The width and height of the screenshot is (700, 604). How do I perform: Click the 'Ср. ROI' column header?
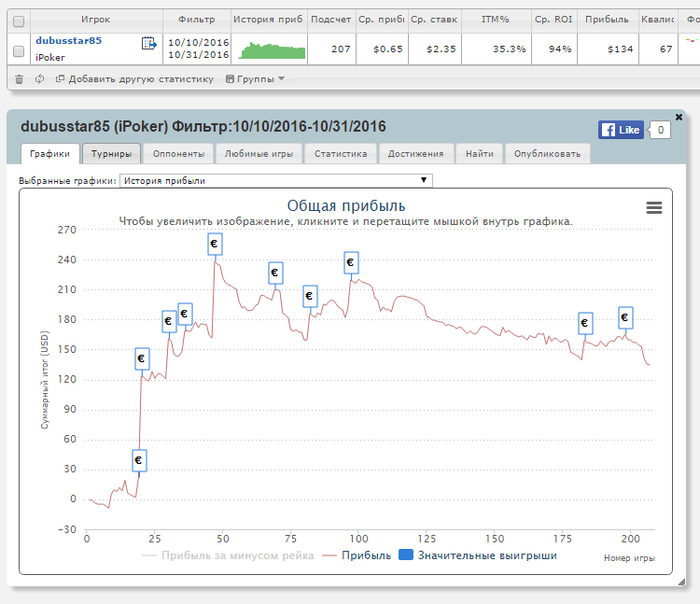pyautogui.click(x=554, y=20)
